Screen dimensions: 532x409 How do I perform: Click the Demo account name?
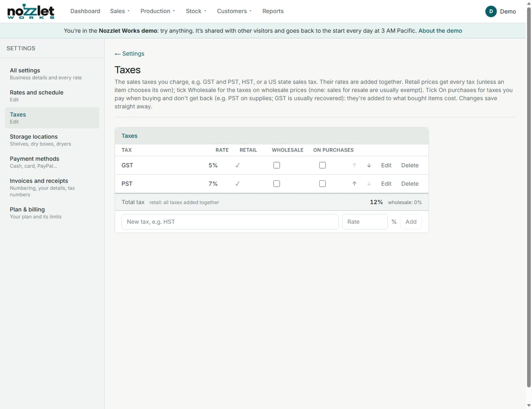508,12
